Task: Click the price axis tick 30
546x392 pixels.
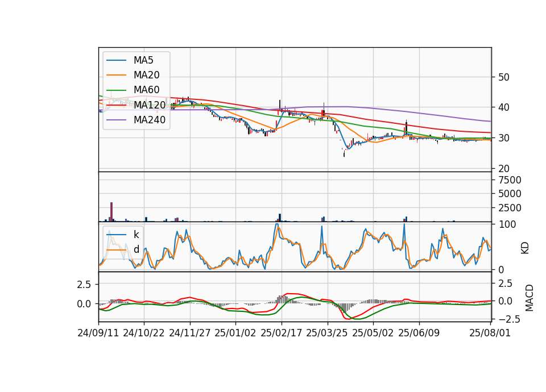Action: [x=503, y=138]
